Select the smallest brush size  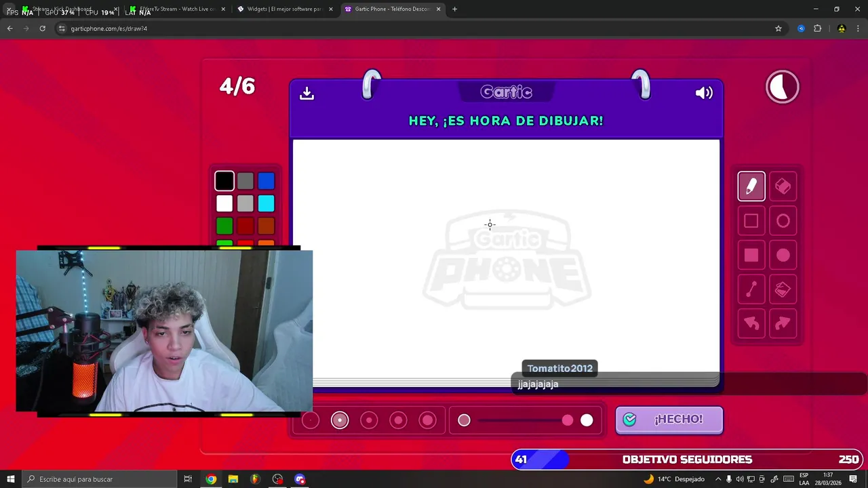coord(310,420)
